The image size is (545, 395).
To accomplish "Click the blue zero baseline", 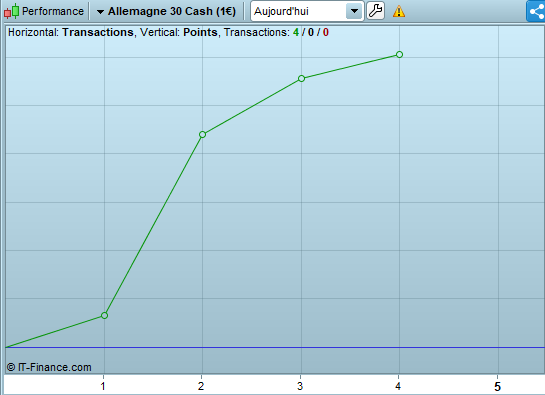I will pos(275,347).
